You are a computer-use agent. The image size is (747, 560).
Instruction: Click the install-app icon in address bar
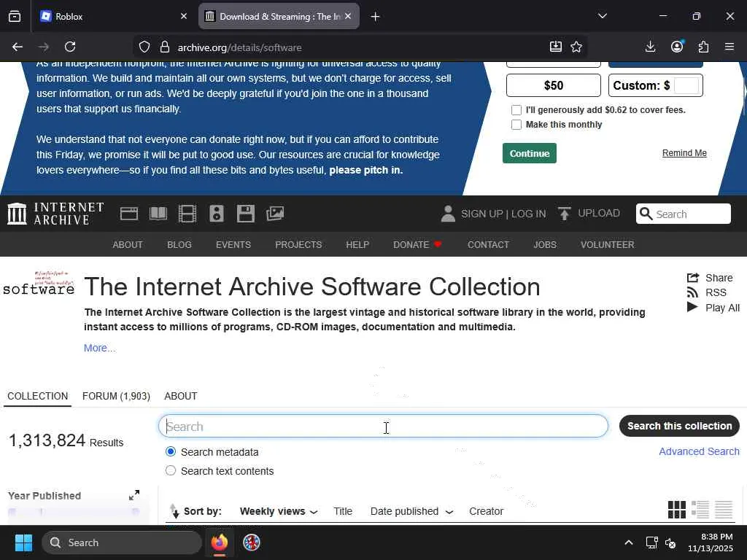click(x=555, y=47)
